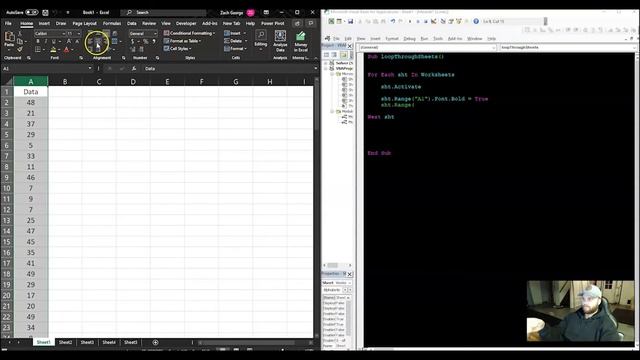The height and width of the screenshot is (360, 640).
Task: Open Format as Table dropdown
Action: [x=182, y=41]
